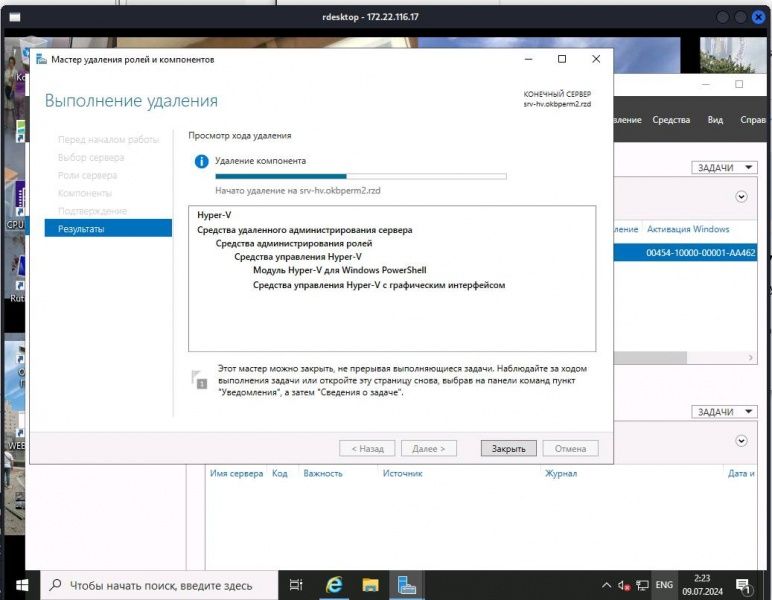Click the Отмена button

(570, 449)
